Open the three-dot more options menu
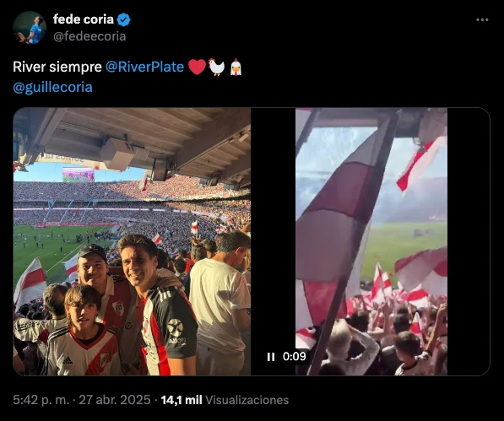 click(482, 20)
